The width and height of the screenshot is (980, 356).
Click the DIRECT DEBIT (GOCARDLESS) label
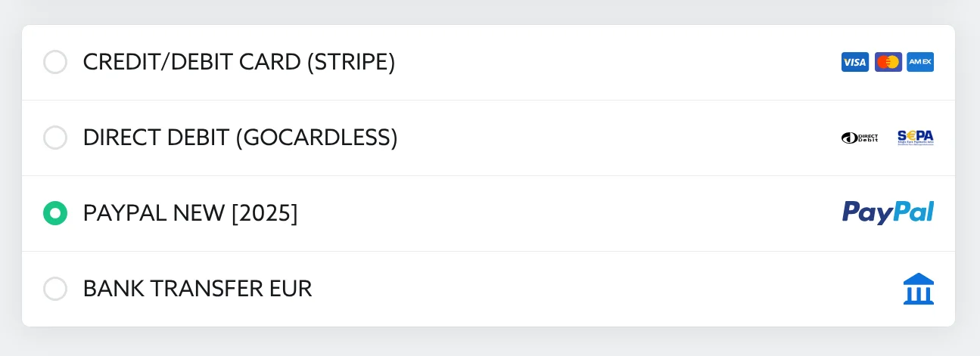pyautogui.click(x=240, y=138)
